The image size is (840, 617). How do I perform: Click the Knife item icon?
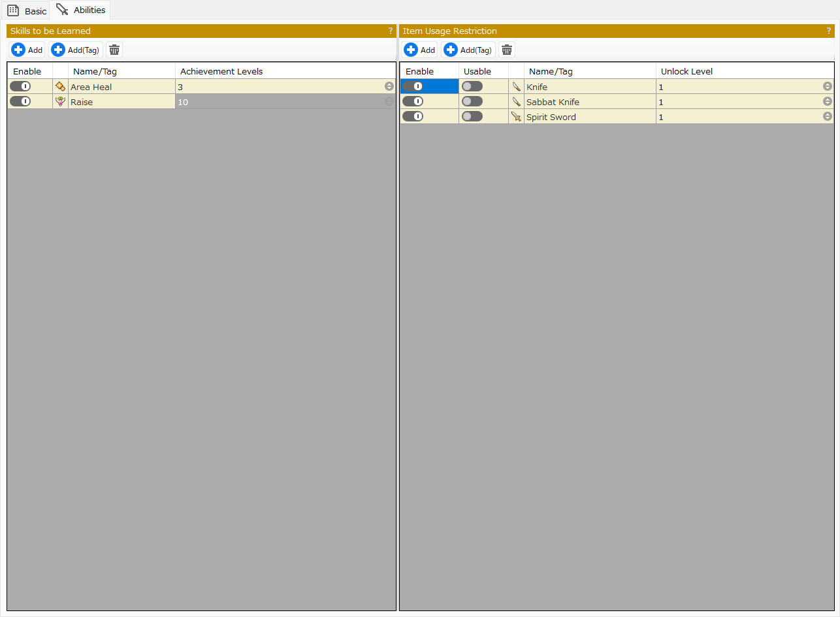[x=517, y=87]
